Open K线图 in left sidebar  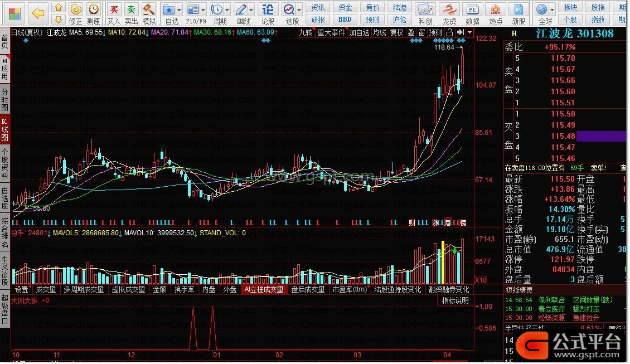click(5, 129)
